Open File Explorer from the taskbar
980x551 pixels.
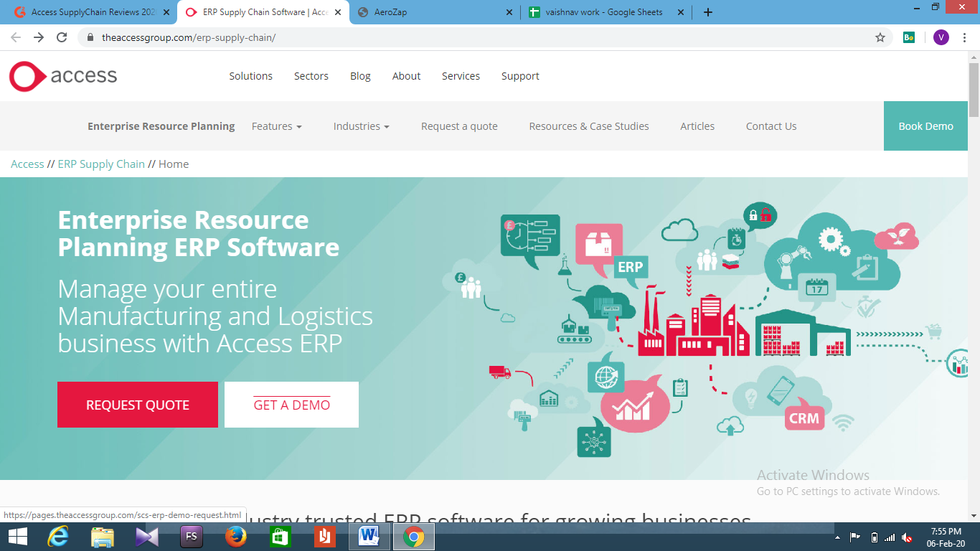click(103, 537)
